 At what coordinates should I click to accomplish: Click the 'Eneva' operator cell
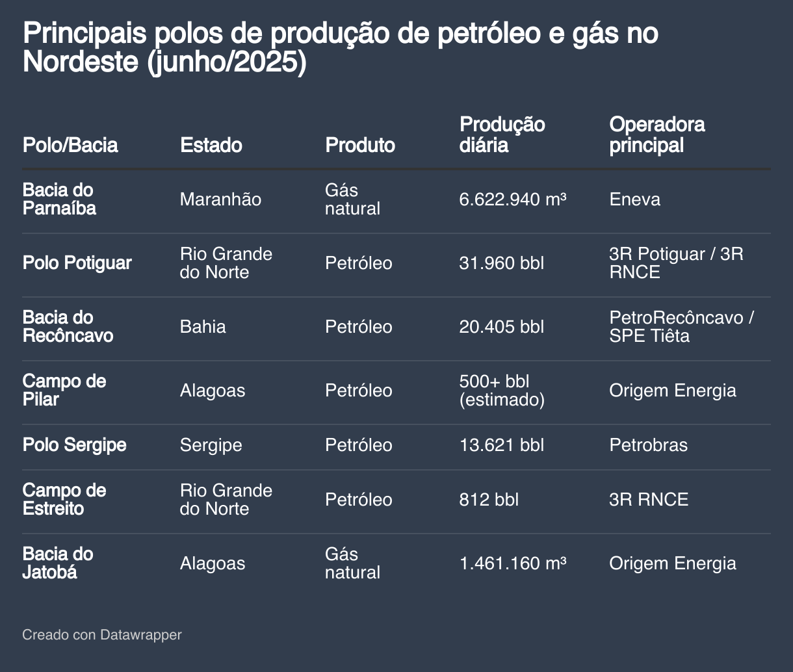coord(634,200)
